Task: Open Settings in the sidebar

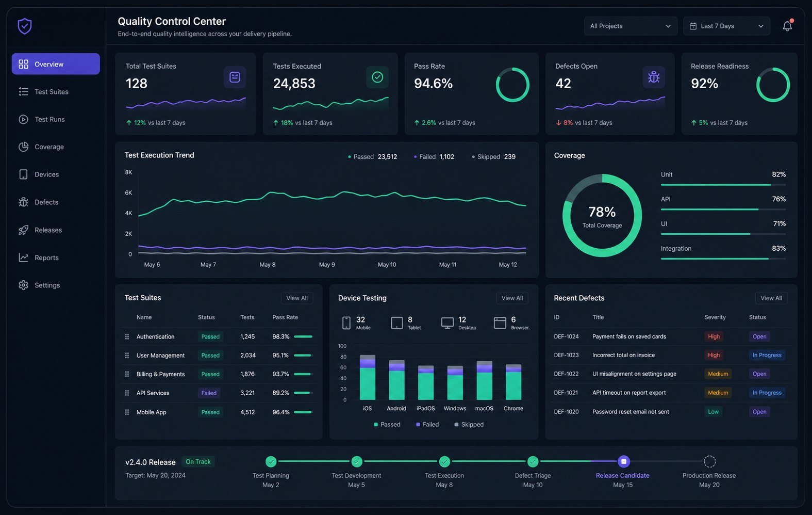Action: click(x=56, y=285)
